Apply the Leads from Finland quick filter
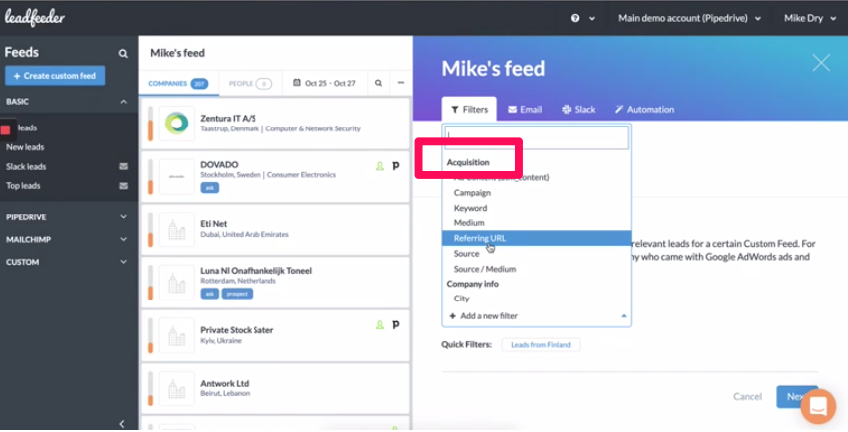This screenshot has height=432, width=848. coord(541,345)
